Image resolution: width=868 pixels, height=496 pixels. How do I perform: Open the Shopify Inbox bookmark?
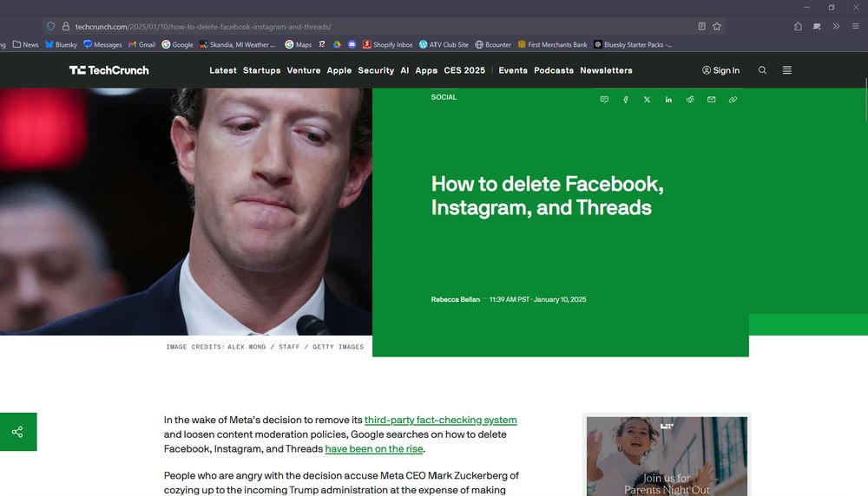tap(387, 44)
